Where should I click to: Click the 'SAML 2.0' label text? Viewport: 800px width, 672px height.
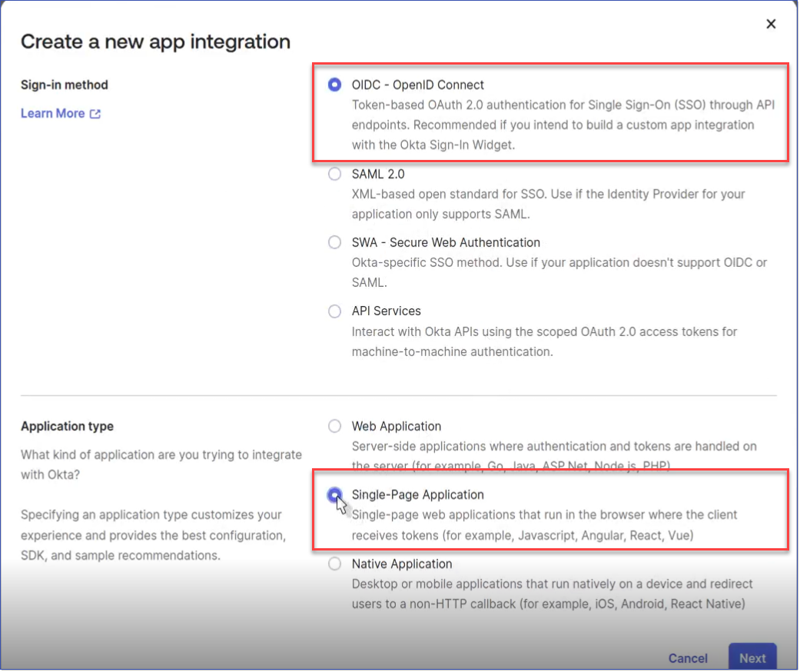378,174
